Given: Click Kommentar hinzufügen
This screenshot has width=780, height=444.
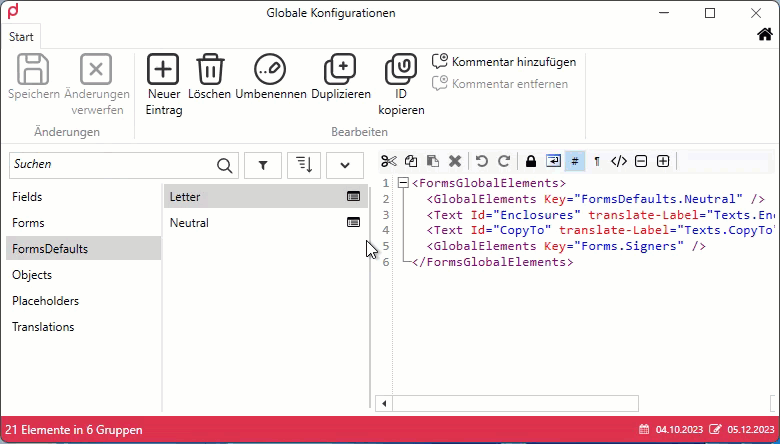Looking at the screenshot, I should tap(504, 62).
